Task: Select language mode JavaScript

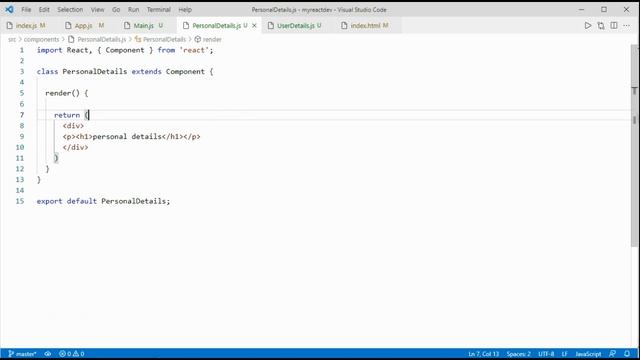Action: [x=588, y=354]
